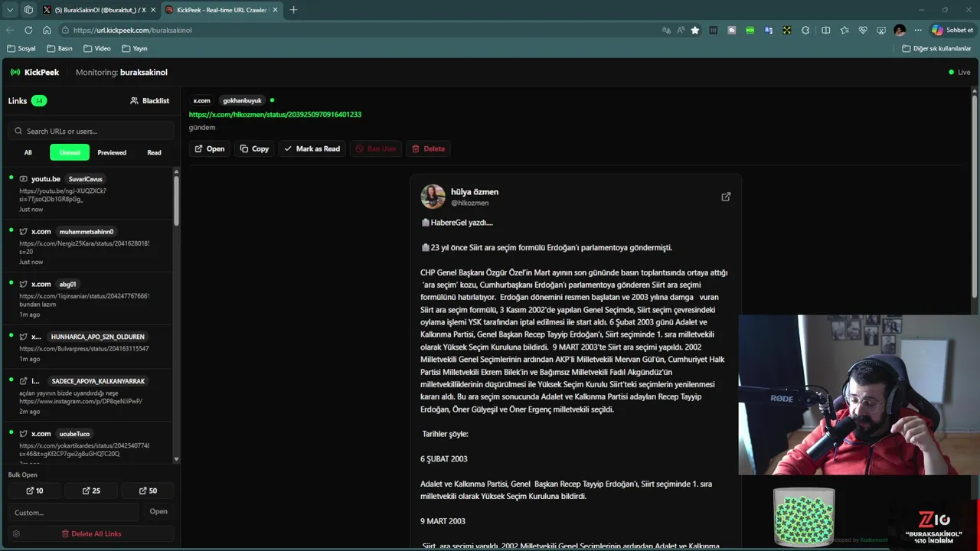This screenshot has height=551, width=980.
Task: Open the tweet in external window icon
Action: point(726,197)
